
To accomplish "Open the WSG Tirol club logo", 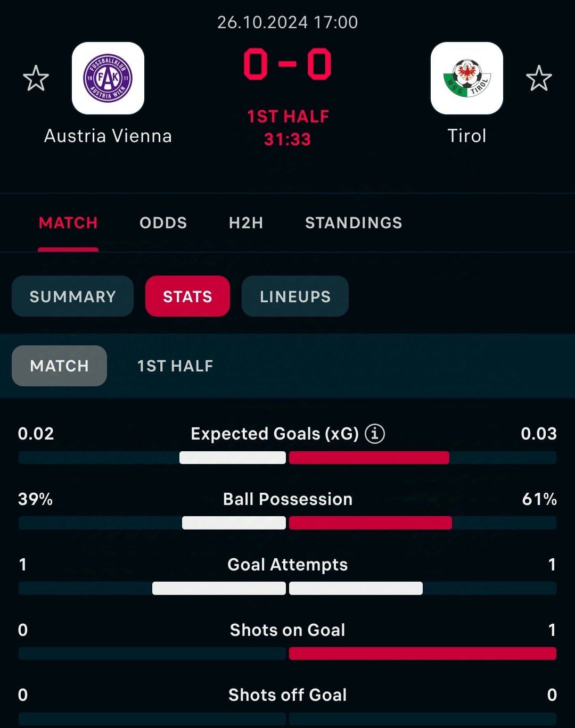I will click(x=467, y=78).
